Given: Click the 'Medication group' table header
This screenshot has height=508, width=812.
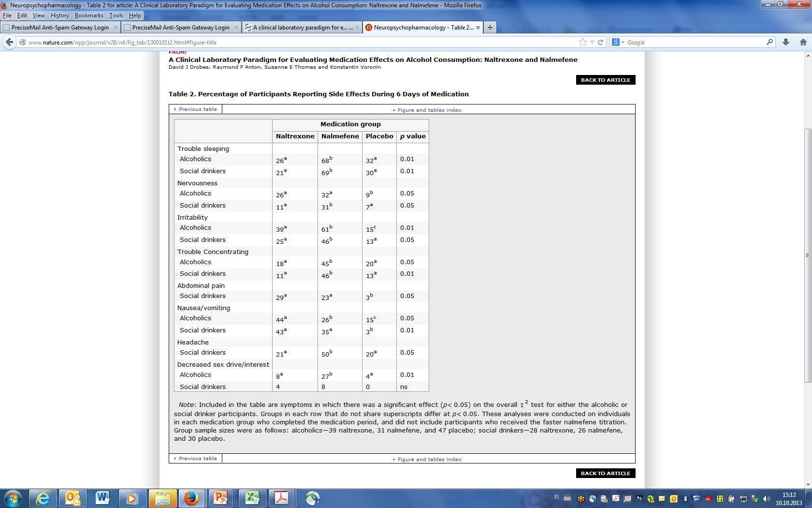Looking at the screenshot, I should [350, 124].
